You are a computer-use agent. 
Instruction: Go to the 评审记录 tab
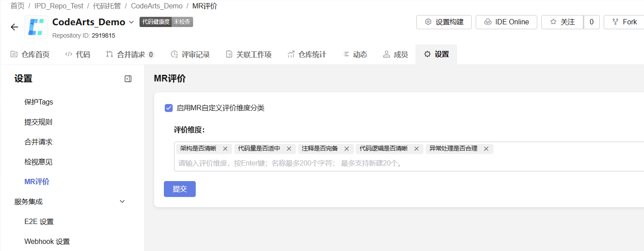pyautogui.click(x=190, y=54)
